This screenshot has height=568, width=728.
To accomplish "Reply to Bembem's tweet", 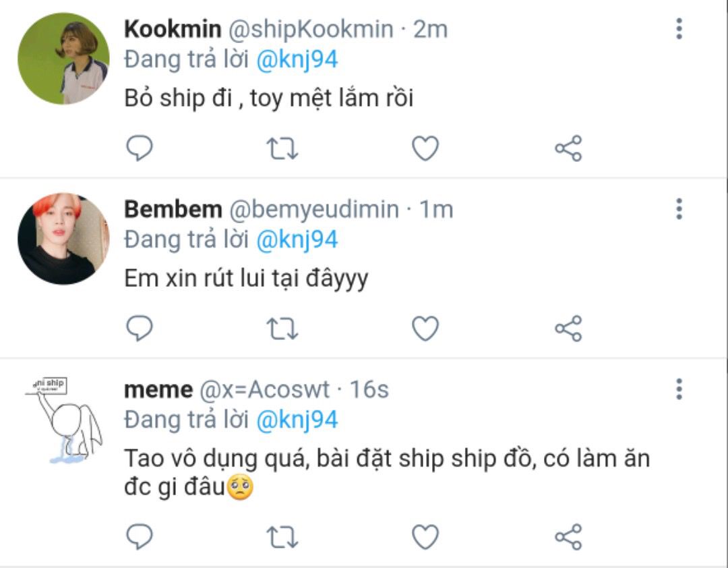I will pos(140,329).
